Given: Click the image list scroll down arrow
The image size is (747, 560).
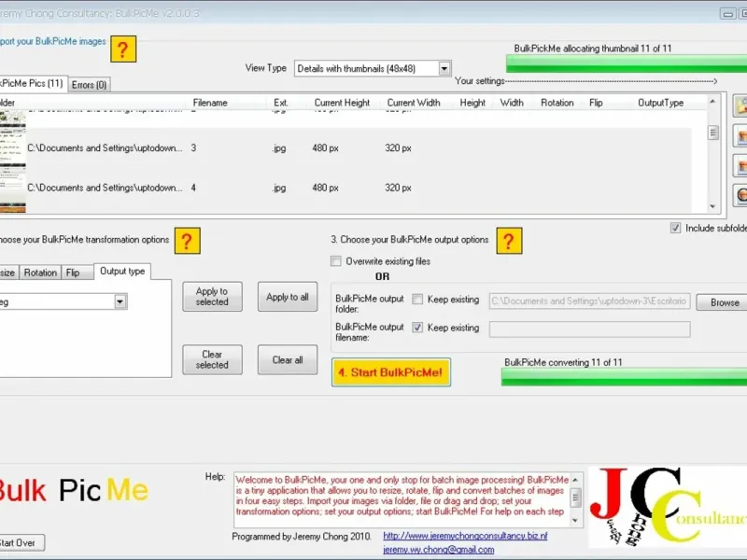Looking at the screenshot, I should point(712,206).
